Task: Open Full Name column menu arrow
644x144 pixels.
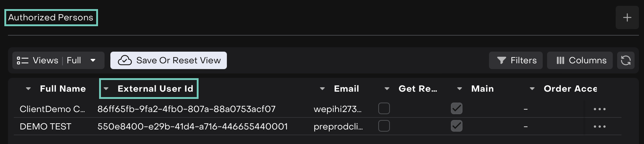Action: 28,89
